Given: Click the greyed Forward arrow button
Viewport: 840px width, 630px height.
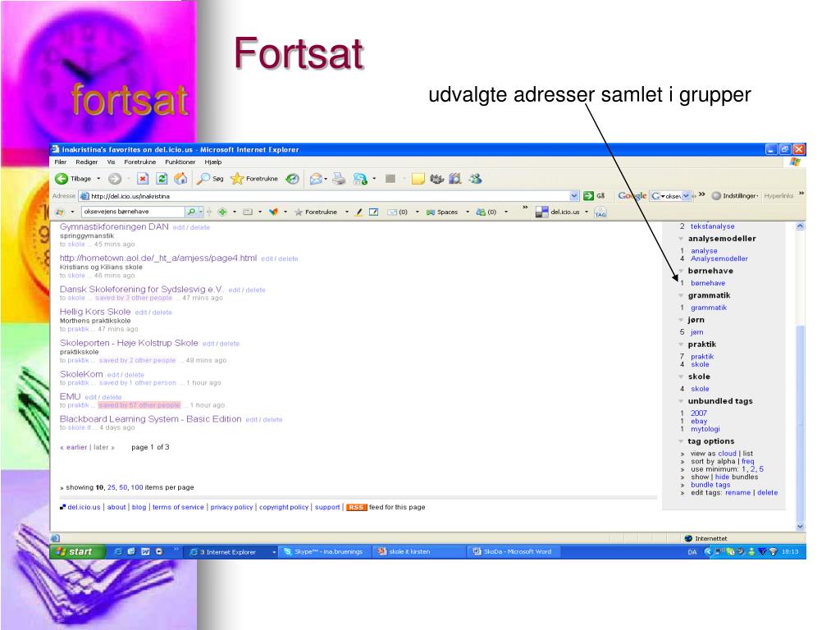Looking at the screenshot, I should [x=115, y=179].
